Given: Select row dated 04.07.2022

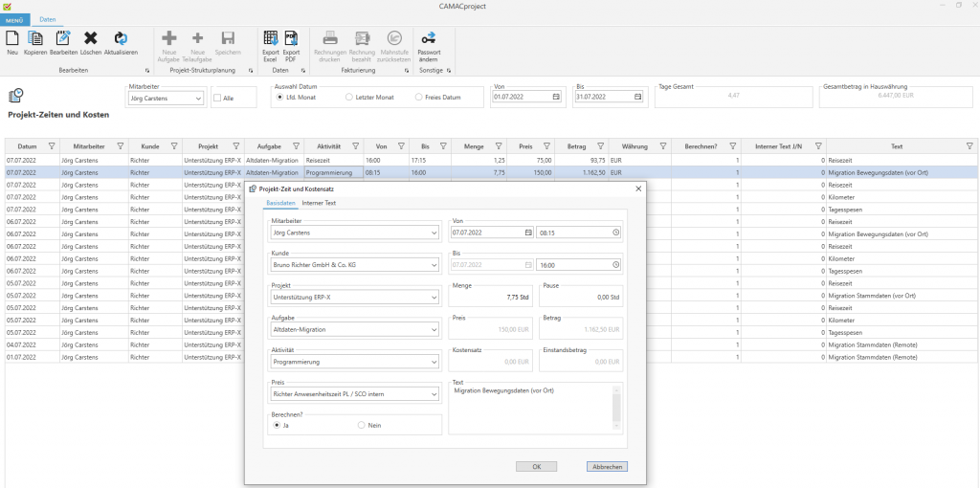Looking at the screenshot, I should [490, 344].
